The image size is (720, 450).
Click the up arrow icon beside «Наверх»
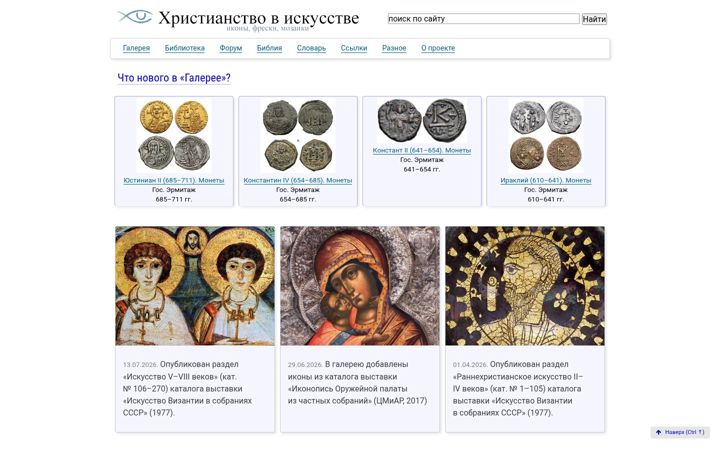pos(658,432)
